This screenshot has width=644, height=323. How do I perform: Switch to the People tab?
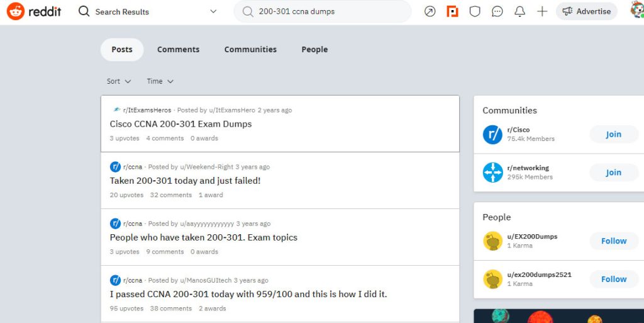click(314, 50)
